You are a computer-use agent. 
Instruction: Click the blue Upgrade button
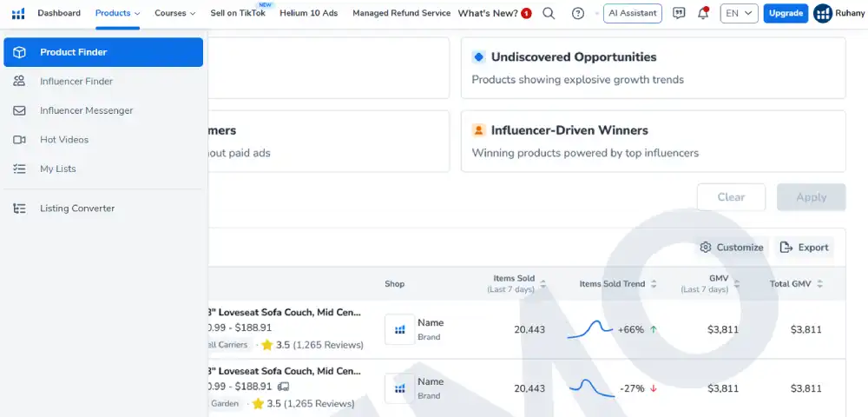click(x=786, y=13)
